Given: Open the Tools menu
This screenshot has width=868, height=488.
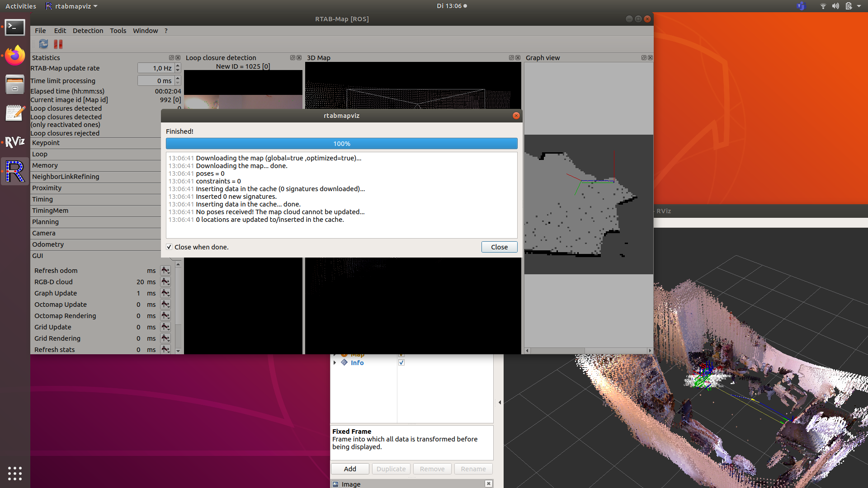Looking at the screenshot, I should point(118,31).
